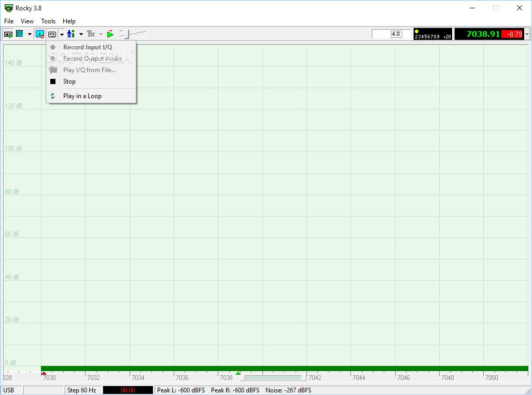Click Peak R: -600 dBFS text
The image size is (532, 395).
pyautogui.click(x=235, y=390)
